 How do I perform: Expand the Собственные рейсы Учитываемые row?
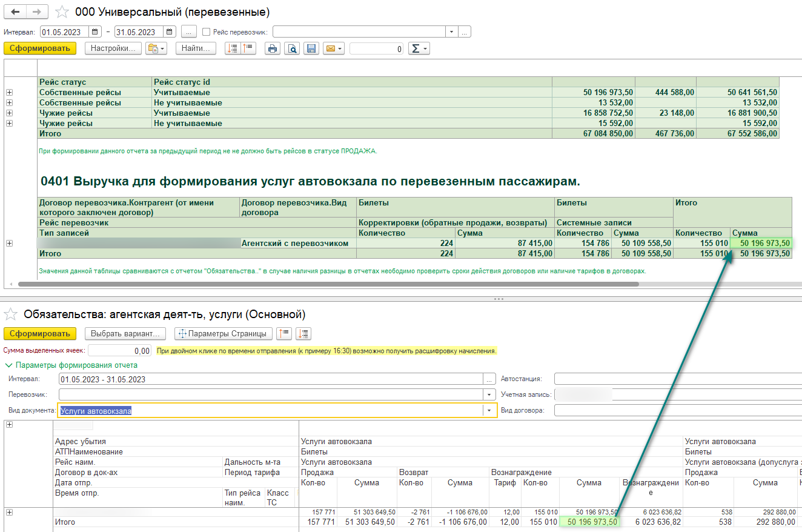(9, 93)
